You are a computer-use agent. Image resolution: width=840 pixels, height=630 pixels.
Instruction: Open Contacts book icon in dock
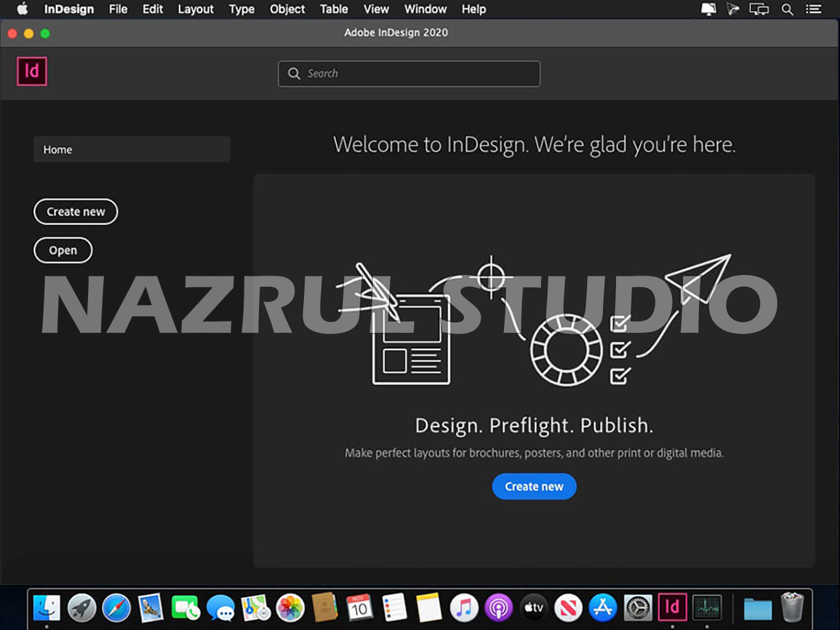(x=325, y=608)
